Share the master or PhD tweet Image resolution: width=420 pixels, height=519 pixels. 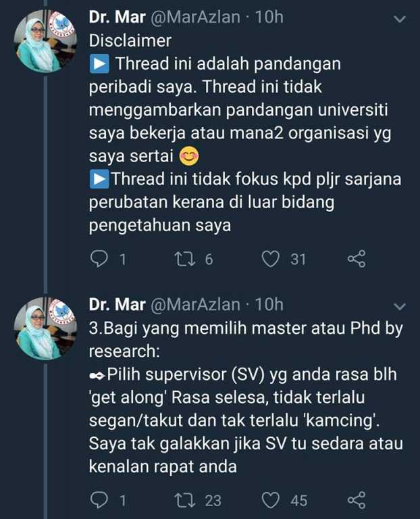(x=357, y=500)
